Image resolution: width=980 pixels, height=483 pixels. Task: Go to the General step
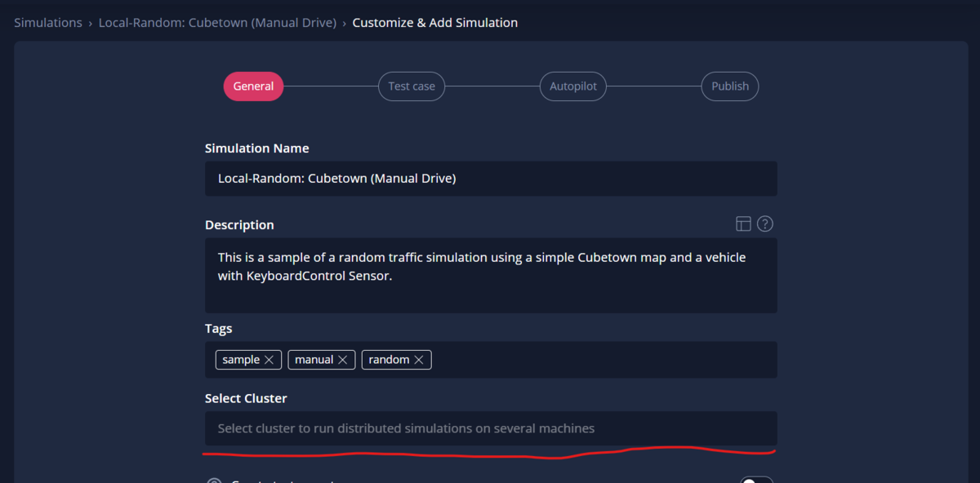coord(253,86)
